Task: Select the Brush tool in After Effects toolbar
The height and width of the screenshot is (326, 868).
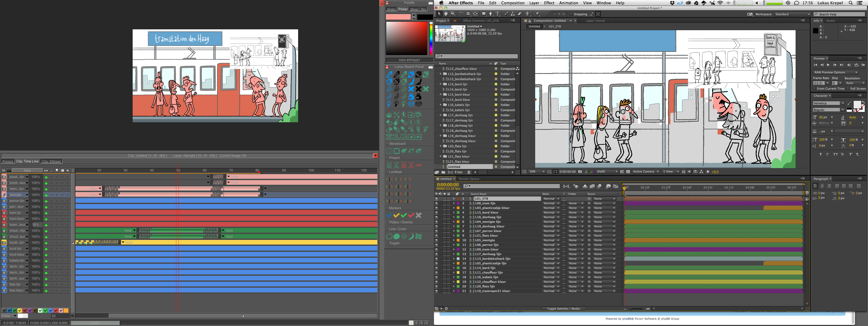Action: pos(506,14)
